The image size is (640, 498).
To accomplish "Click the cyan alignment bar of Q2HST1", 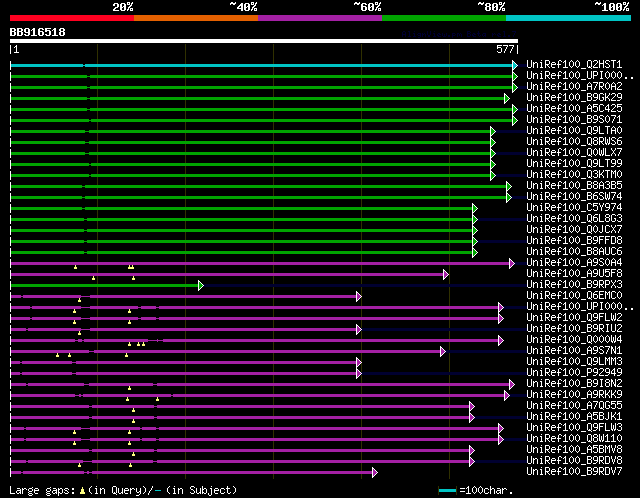I will click(x=261, y=65).
